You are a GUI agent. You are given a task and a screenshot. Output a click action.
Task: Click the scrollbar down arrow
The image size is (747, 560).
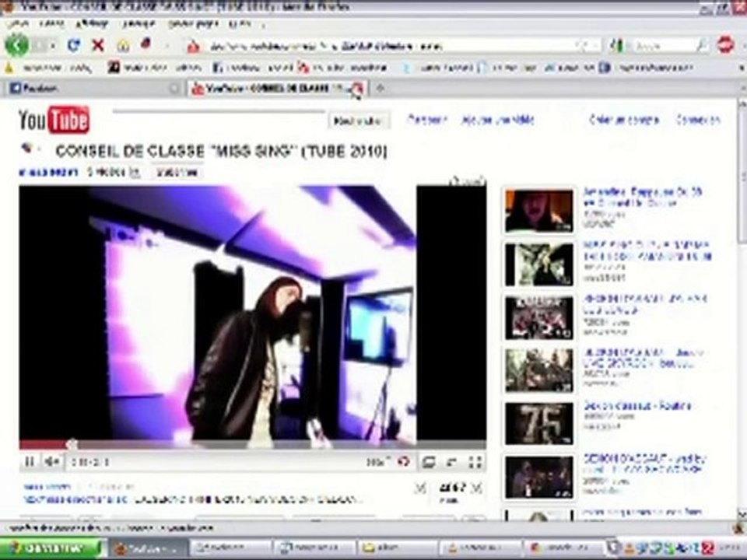pos(742,515)
